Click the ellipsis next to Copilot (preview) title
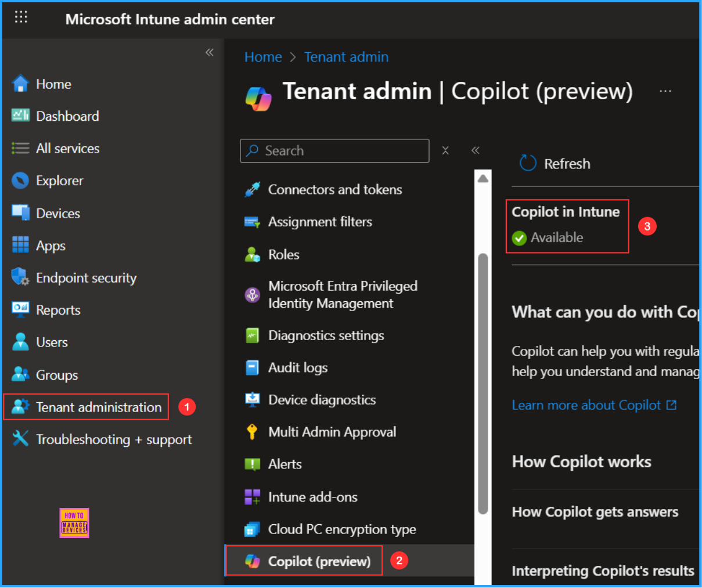 (665, 91)
